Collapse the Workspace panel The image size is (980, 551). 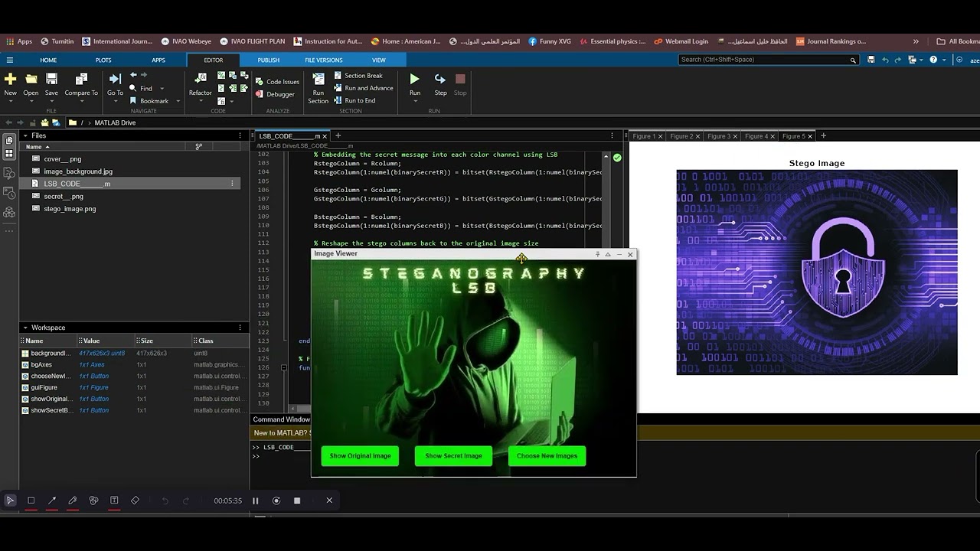point(24,328)
